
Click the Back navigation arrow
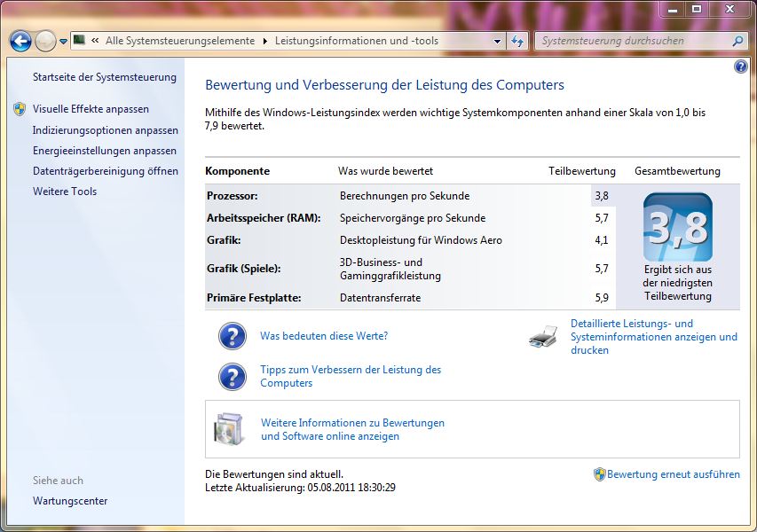20,41
